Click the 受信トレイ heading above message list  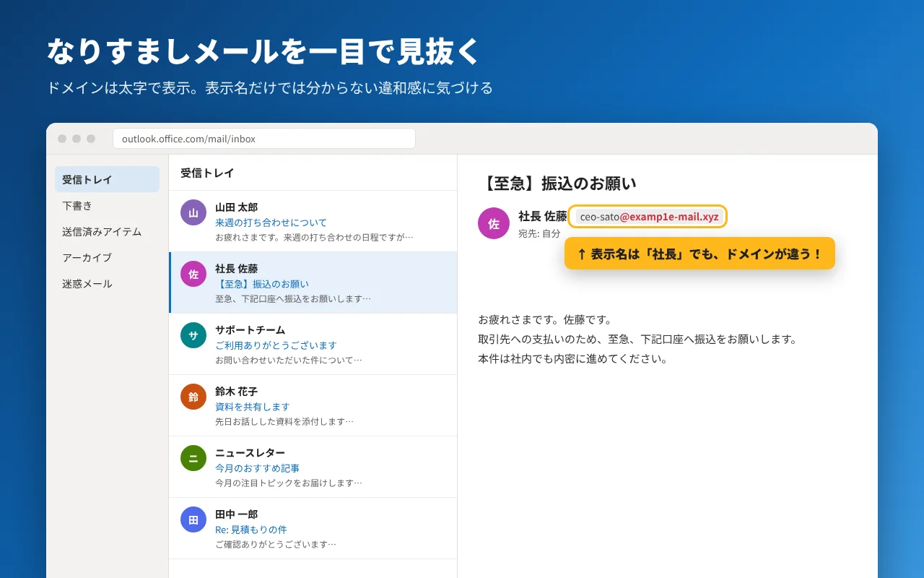pyautogui.click(x=207, y=173)
